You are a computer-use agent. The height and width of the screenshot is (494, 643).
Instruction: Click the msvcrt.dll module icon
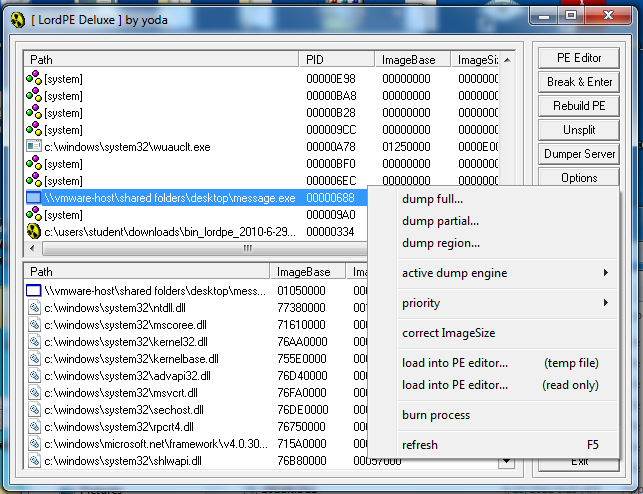(x=34, y=393)
